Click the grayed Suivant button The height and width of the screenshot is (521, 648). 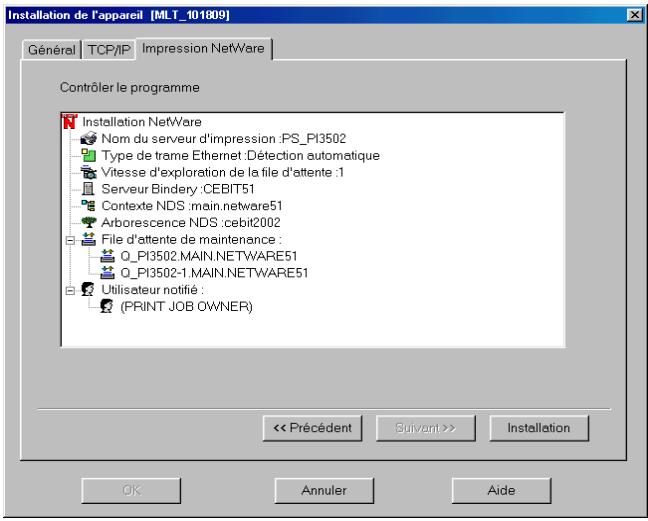pyautogui.click(x=426, y=428)
